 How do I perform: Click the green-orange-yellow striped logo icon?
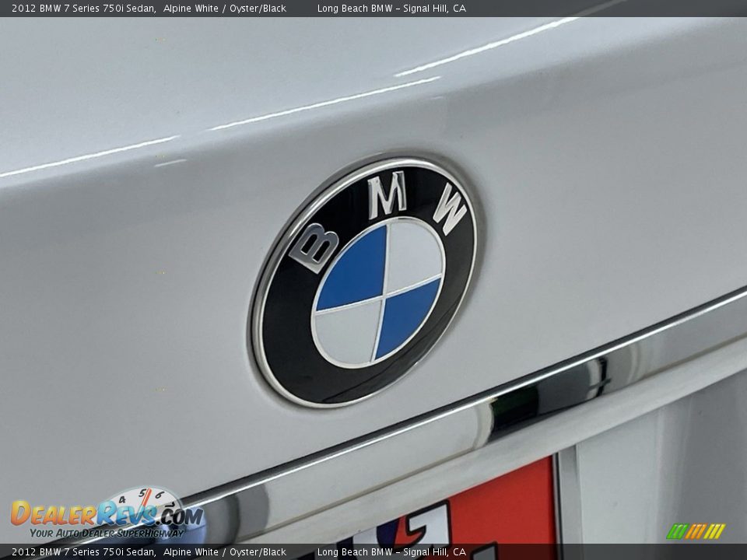point(696,531)
